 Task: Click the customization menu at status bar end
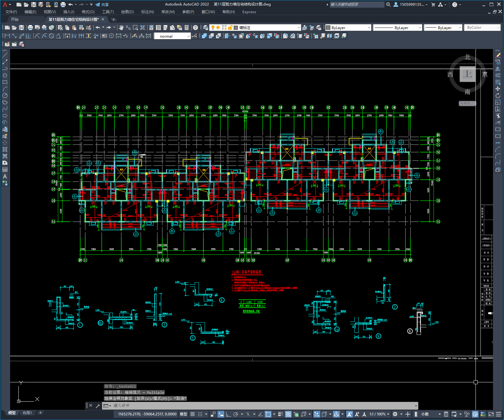click(x=498, y=414)
